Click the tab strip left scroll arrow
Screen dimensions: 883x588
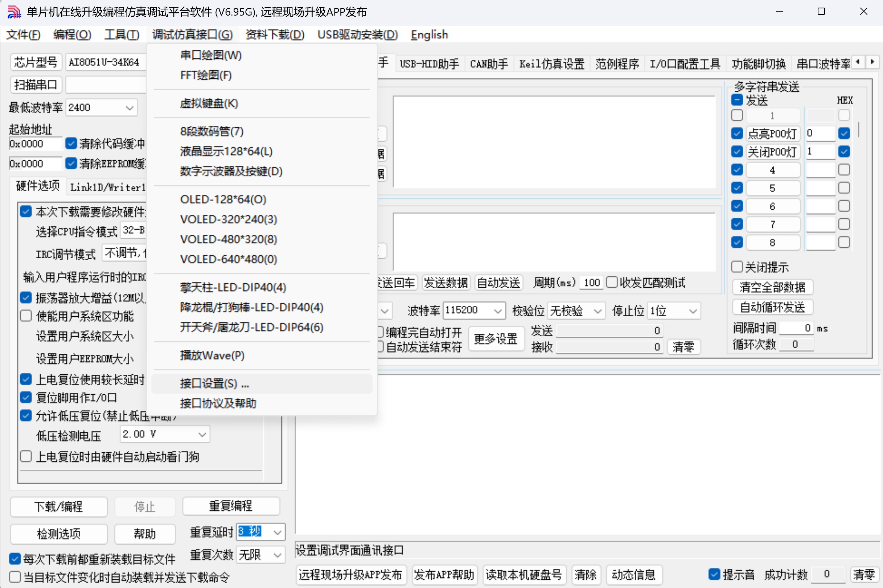pos(858,62)
